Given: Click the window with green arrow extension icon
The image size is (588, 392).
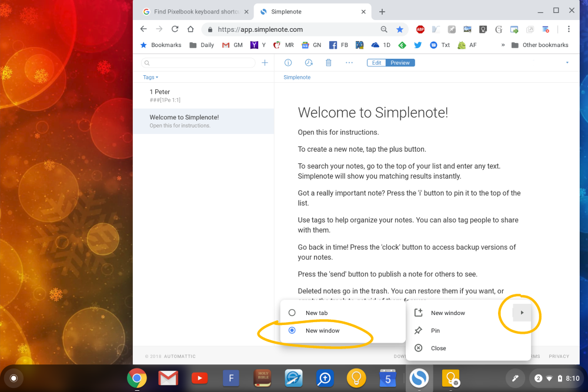Looking at the screenshot, I should (x=514, y=29).
